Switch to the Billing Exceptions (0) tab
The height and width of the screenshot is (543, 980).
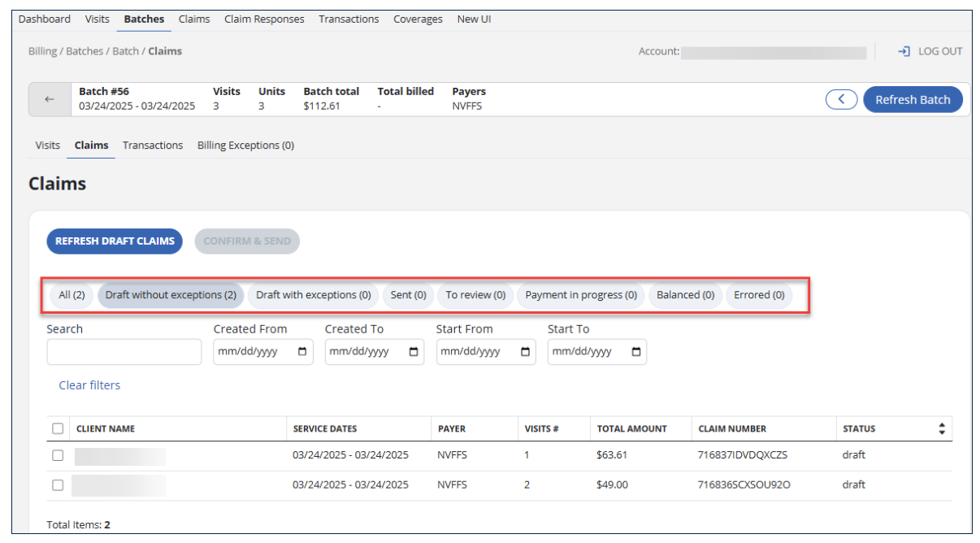pos(245,146)
